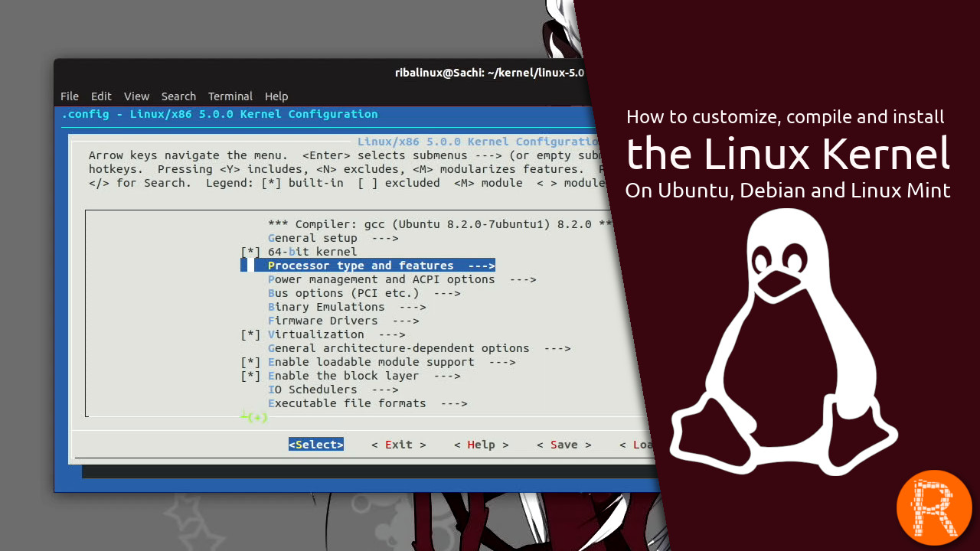Open IO Schedulers submenu

(333, 390)
